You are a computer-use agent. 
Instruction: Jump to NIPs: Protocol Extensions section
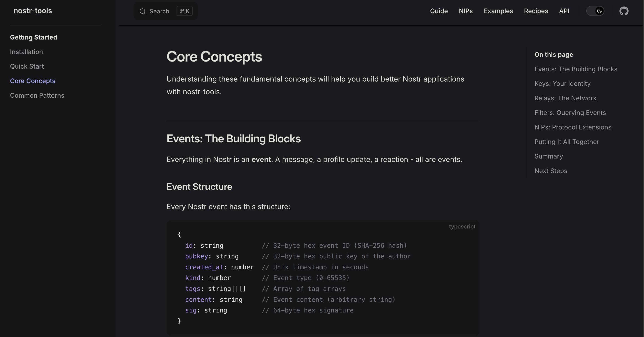tap(573, 127)
